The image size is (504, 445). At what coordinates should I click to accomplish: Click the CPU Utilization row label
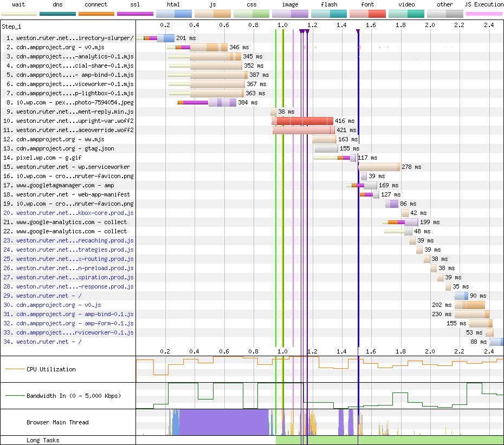pos(51,369)
